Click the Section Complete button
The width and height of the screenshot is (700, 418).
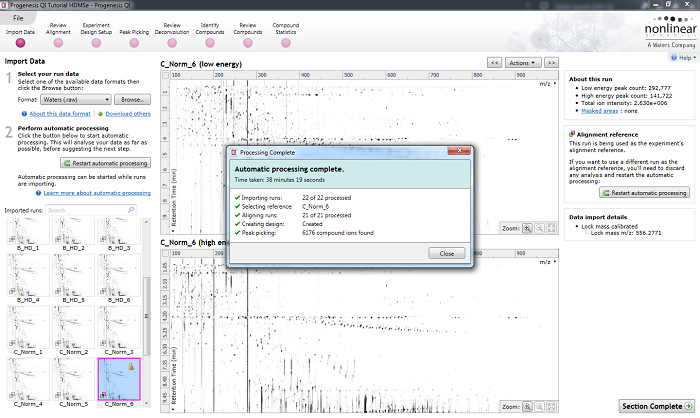[657, 406]
